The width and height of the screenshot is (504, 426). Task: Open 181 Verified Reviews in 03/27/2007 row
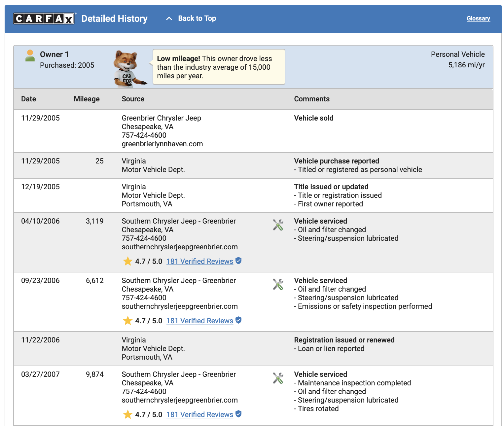[199, 414]
